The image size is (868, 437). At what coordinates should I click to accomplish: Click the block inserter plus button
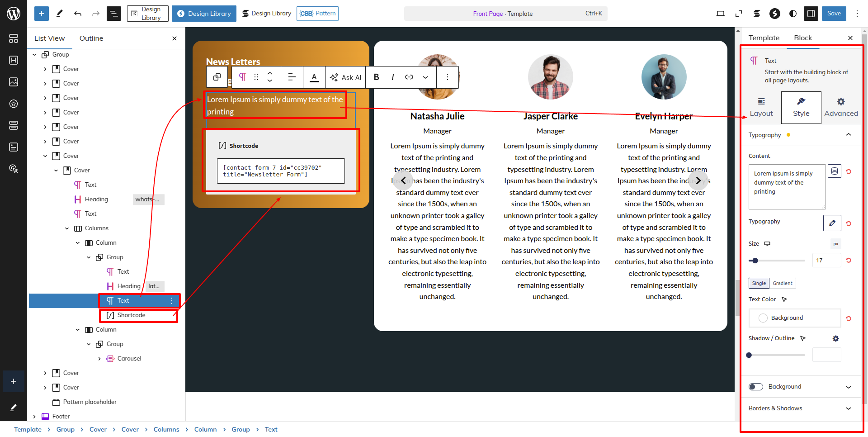click(41, 14)
